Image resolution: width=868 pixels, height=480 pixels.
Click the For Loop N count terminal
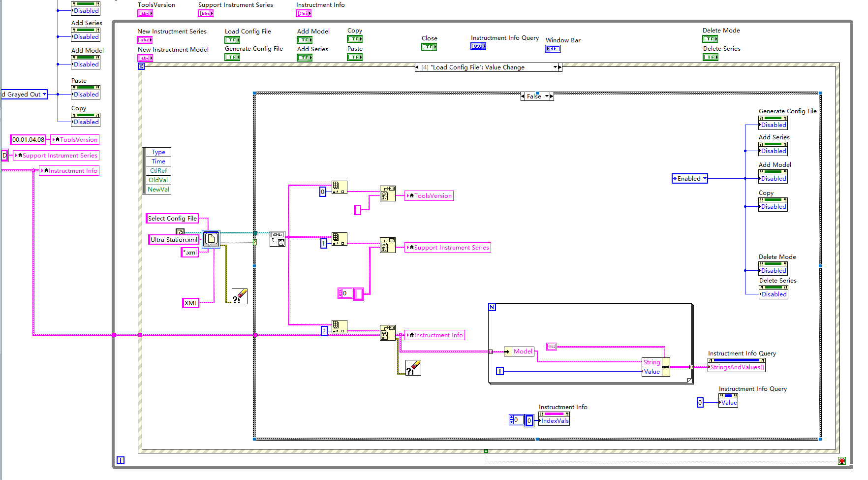pos(492,307)
